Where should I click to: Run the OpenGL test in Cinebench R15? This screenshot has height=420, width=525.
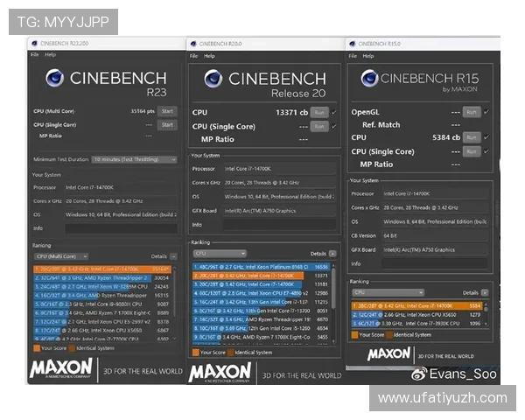pyautogui.click(x=472, y=112)
